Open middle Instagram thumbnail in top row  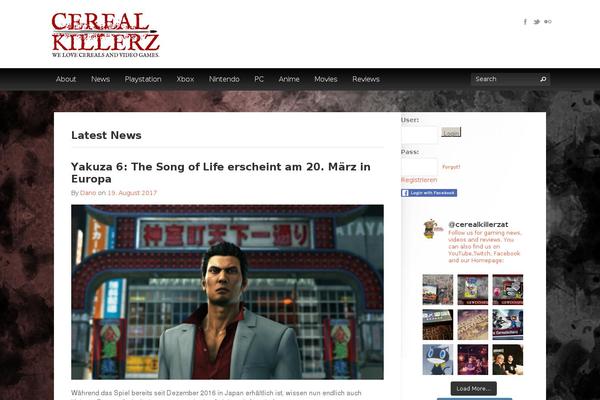click(473, 290)
